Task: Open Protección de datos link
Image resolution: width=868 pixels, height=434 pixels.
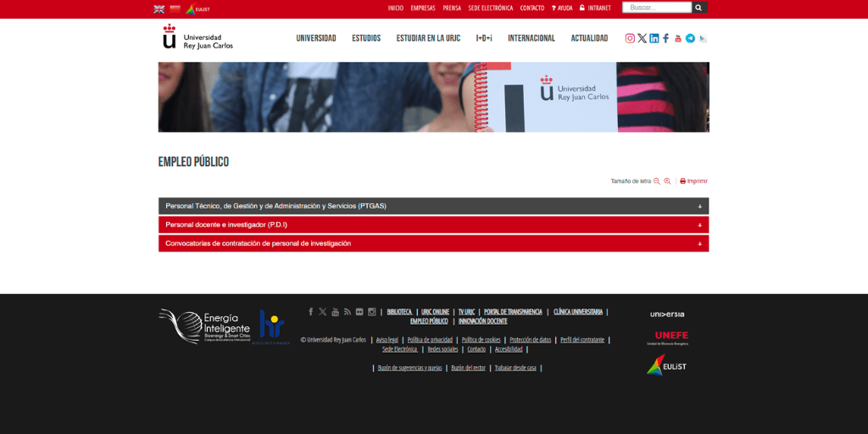Action: [531, 340]
